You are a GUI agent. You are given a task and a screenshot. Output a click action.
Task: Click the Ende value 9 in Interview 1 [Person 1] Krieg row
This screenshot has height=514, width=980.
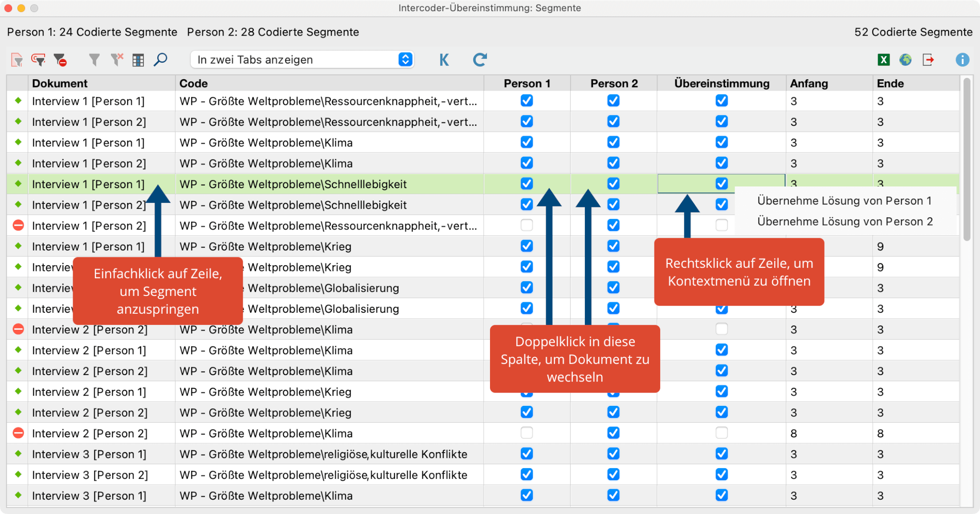point(916,246)
